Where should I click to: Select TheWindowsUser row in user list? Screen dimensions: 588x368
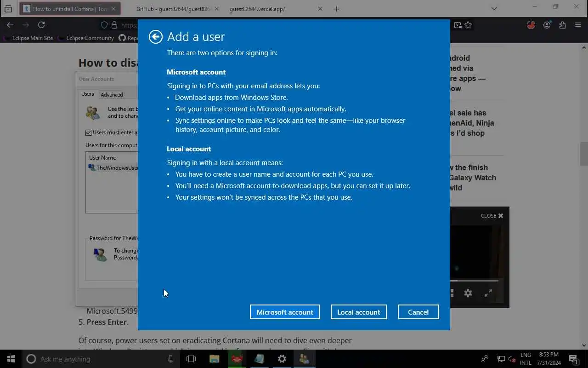pos(113,168)
